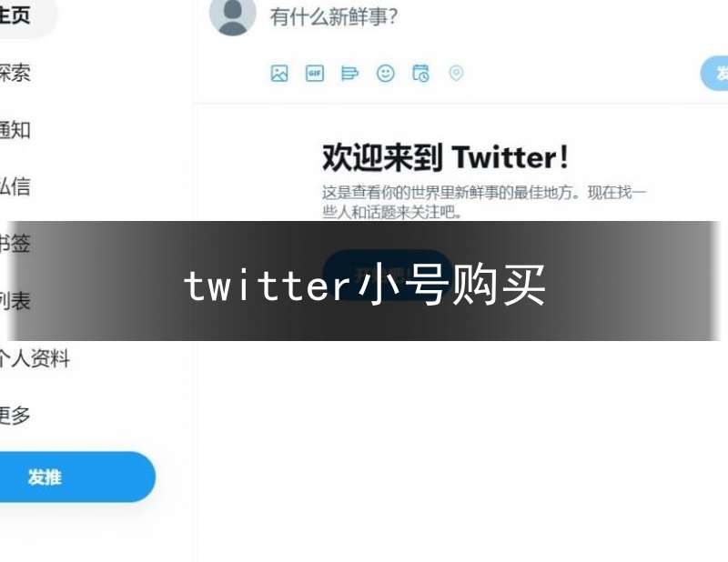The width and height of the screenshot is (728, 562).
Task: Open 通知 notifications in sidebar
Action: 15,130
